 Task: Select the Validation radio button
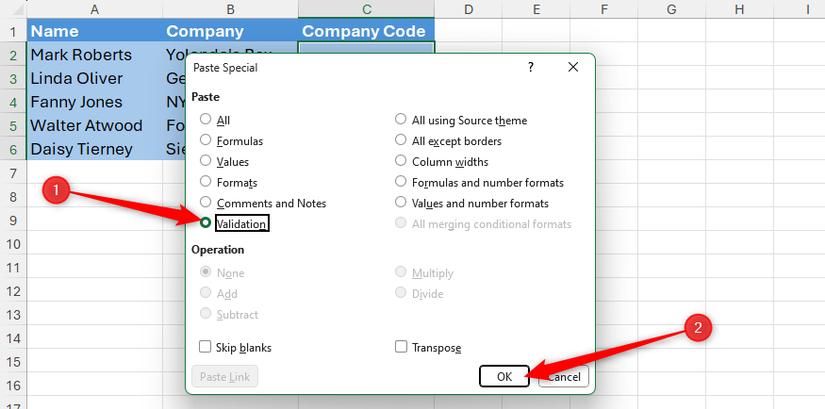pos(206,223)
